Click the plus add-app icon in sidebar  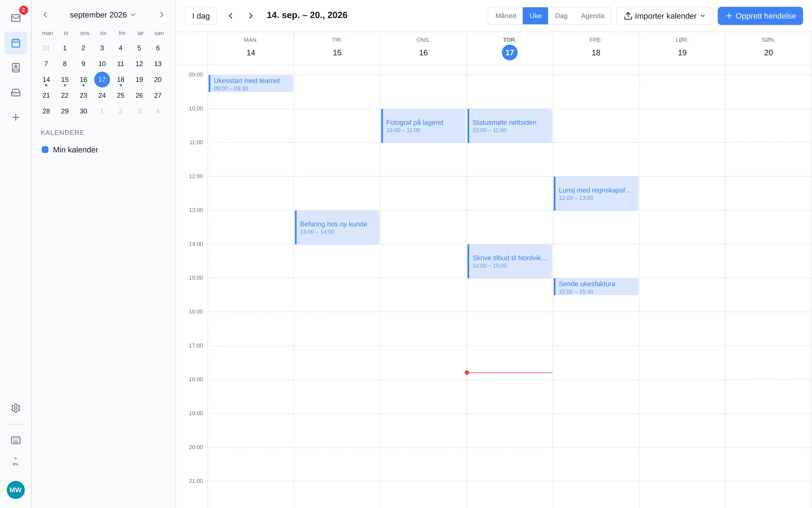(16, 118)
